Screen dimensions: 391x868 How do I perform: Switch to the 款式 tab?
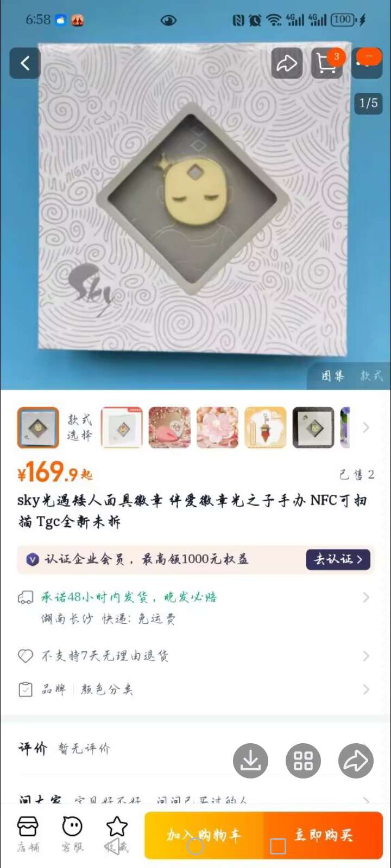372,376
